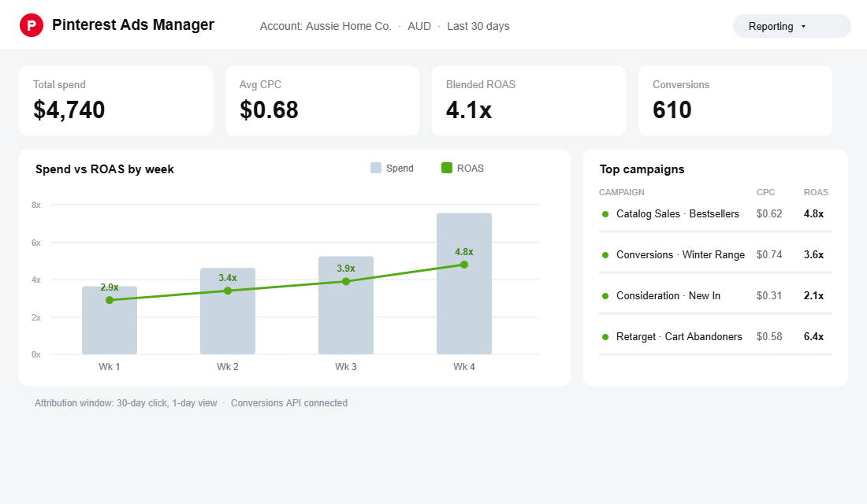The height and width of the screenshot is (504, 867).
Task: Open Catalog Sales · Bestsellers campaign
Action: [677, 214]
